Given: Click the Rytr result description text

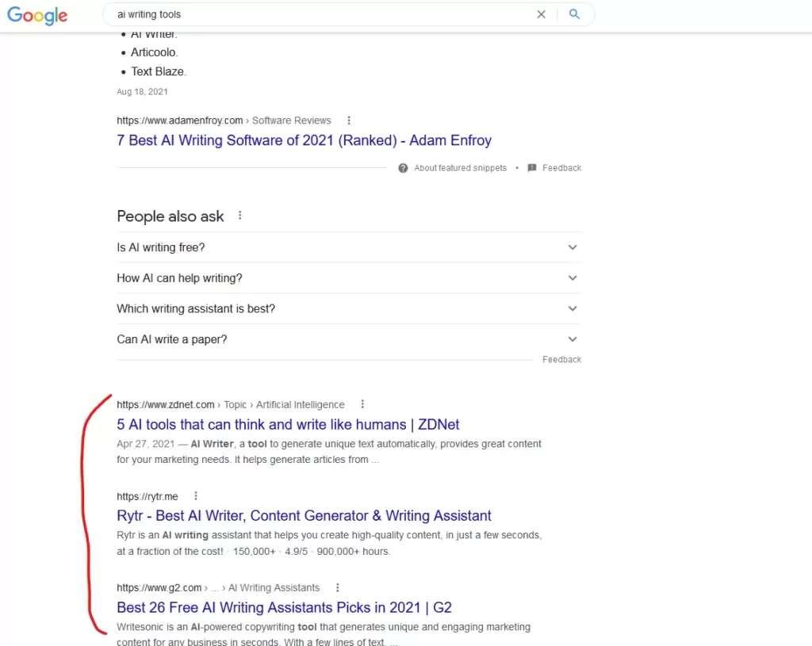Looking at the screenshot, I should point(329,543).
